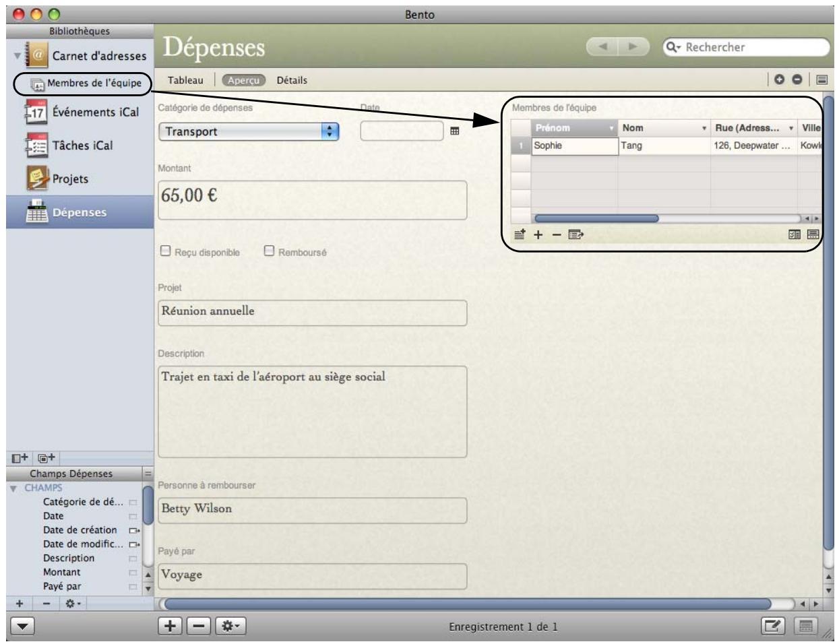Add a new field with sidebar plus
839x644 pixels.
[x=20, y=604]
